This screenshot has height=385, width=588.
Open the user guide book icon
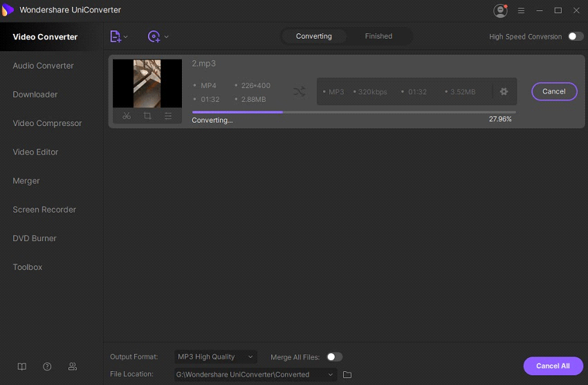pos(22,366)
